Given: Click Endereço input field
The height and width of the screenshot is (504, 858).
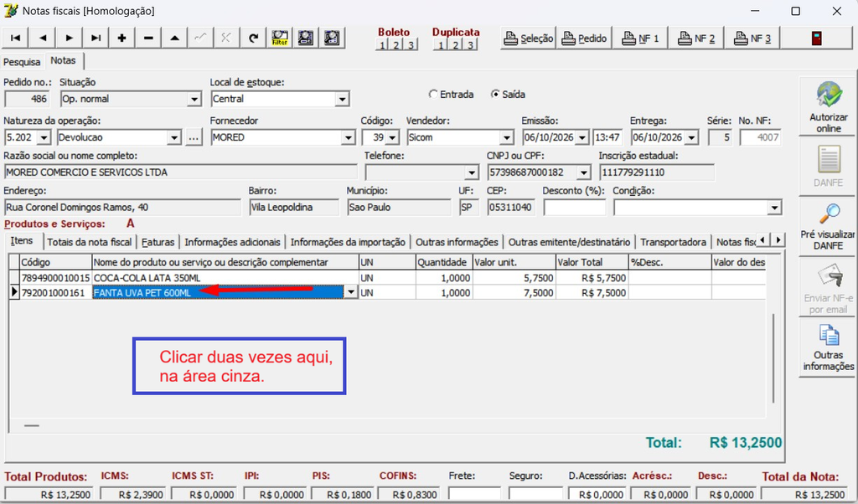Looking at the screenshot, I should click(122, 208).
